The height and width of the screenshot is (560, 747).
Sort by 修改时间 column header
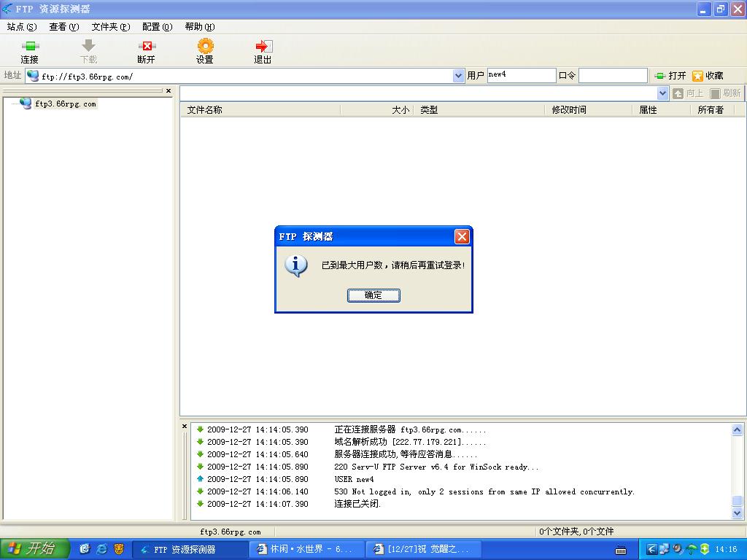[589, 110]
